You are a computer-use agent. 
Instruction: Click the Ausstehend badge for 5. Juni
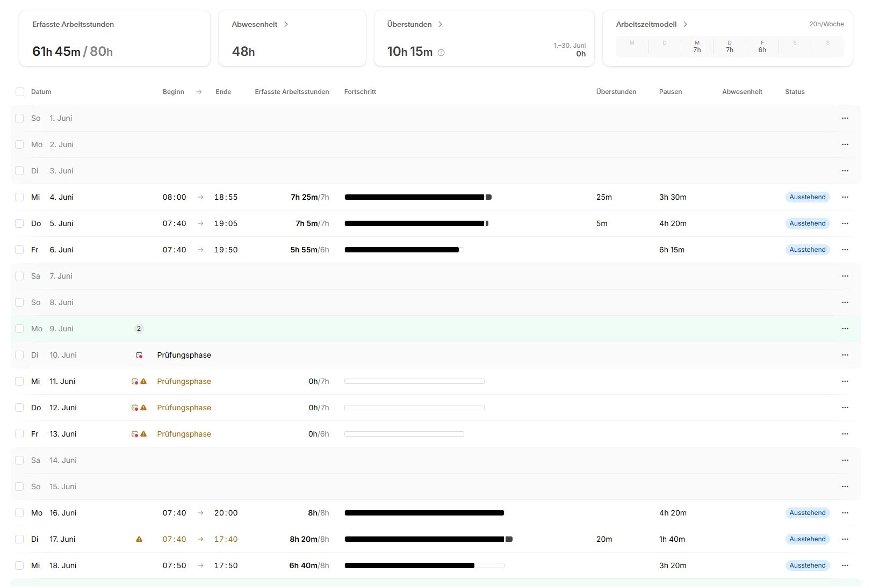[x=808, y=223]
